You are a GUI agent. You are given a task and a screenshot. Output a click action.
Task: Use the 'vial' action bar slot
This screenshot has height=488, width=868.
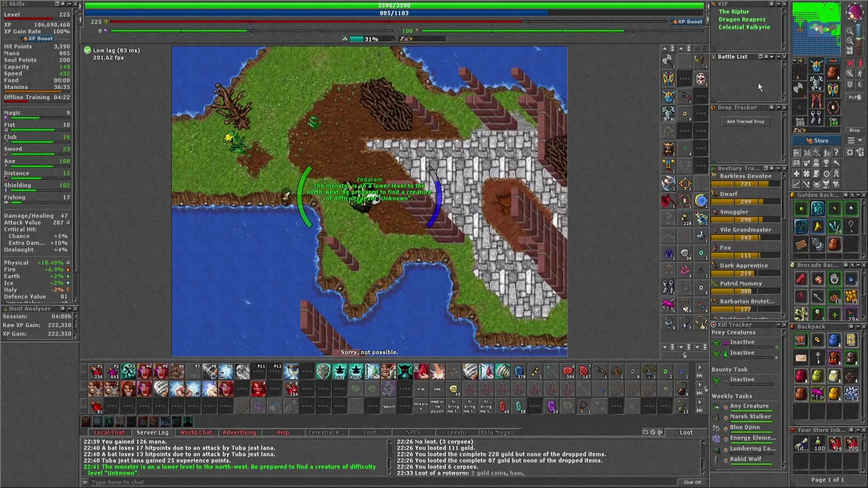421,389
